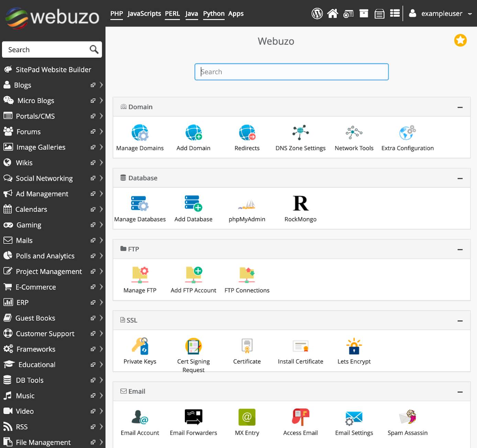Open Manage Domains

140,137
